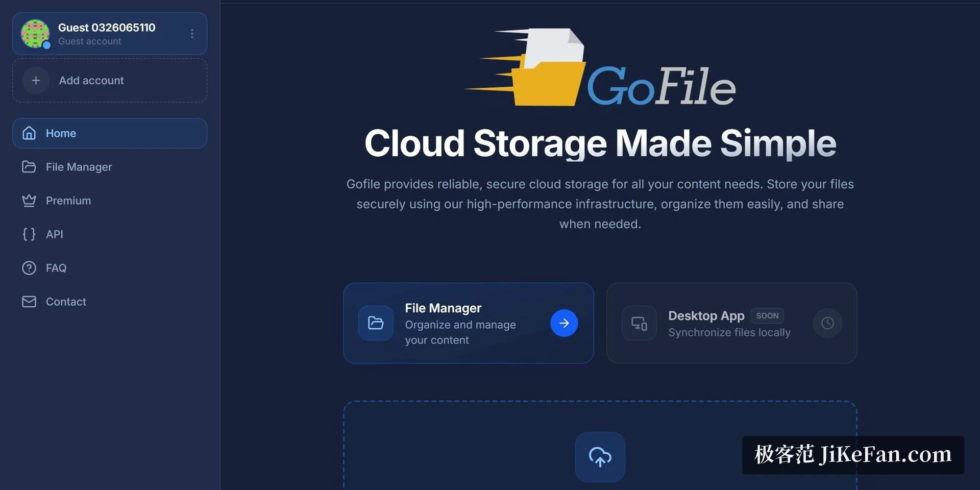980x490 pixels.
Task: Click the File Manager folder icon in sidebar
Action: (x=29, y=167)
